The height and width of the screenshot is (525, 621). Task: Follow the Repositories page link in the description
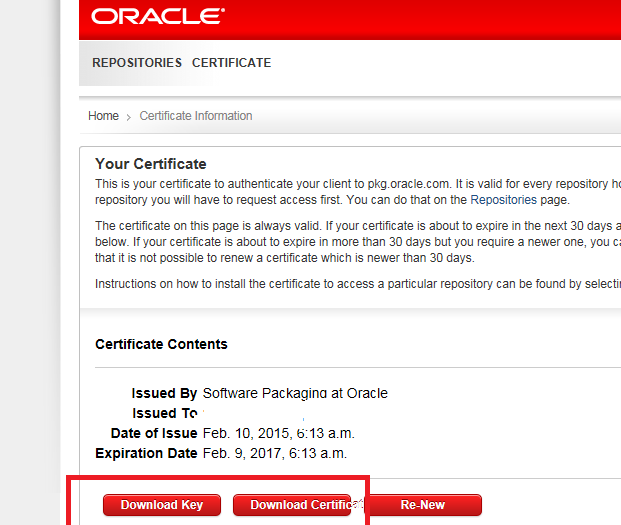(x=503, y=200)
